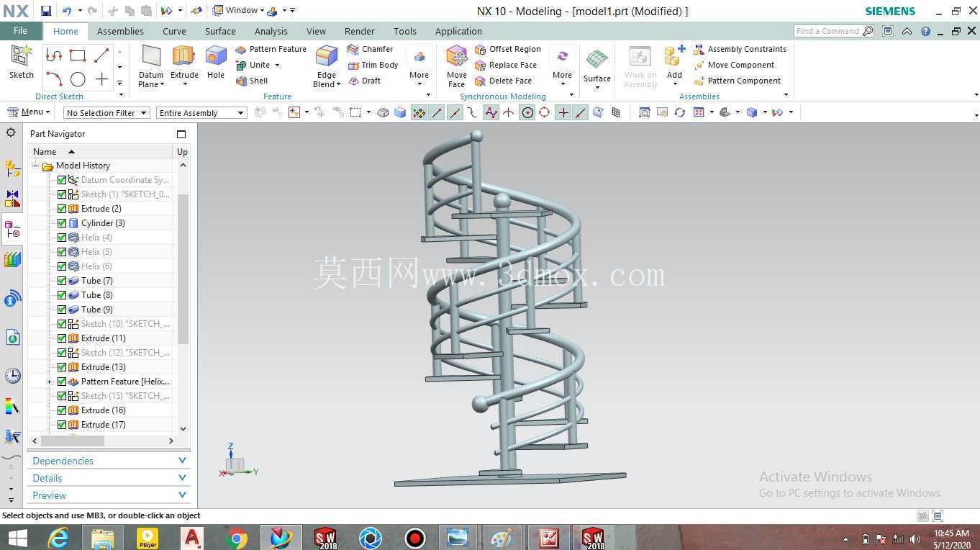Click the Trim Body button
Viewport: 980px width, 550px height.
pos(373,65)
